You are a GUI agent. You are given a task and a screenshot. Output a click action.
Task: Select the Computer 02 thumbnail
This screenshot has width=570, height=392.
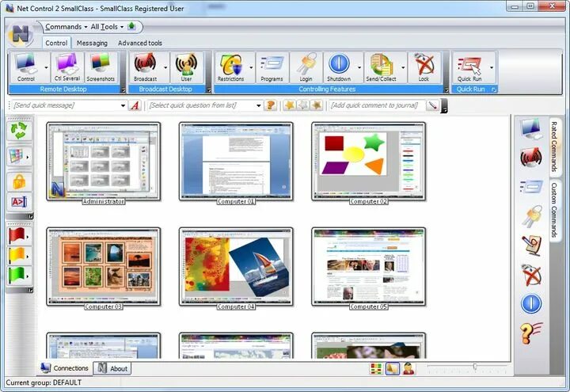369,162
